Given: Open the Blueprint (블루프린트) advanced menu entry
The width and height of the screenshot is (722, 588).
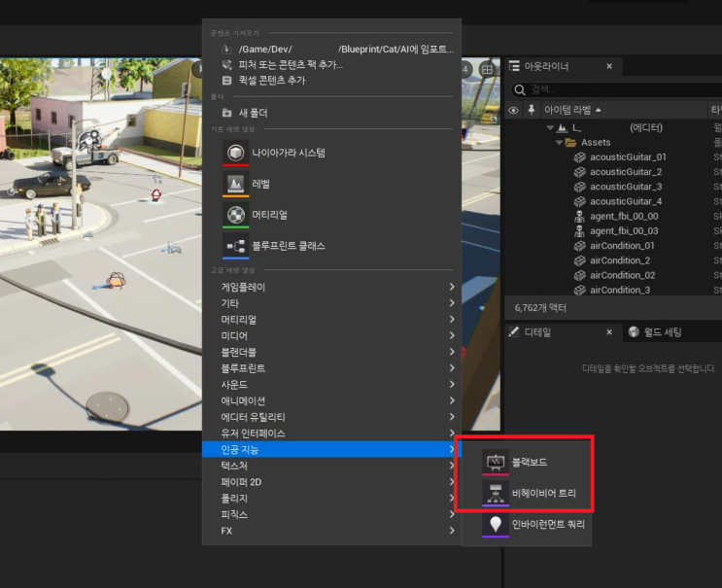Looking at the screenshot, I should tap(331, 368).
